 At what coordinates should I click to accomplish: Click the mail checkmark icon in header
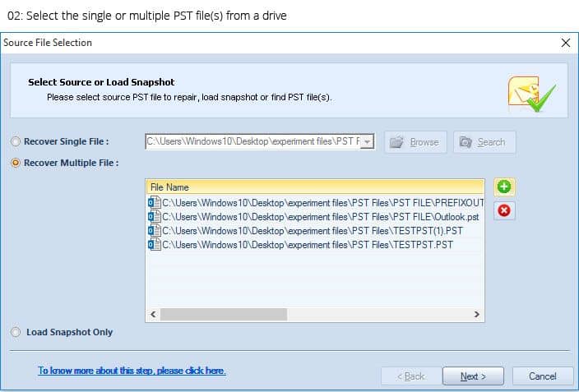pyautogui.click(x=531, y=95)
